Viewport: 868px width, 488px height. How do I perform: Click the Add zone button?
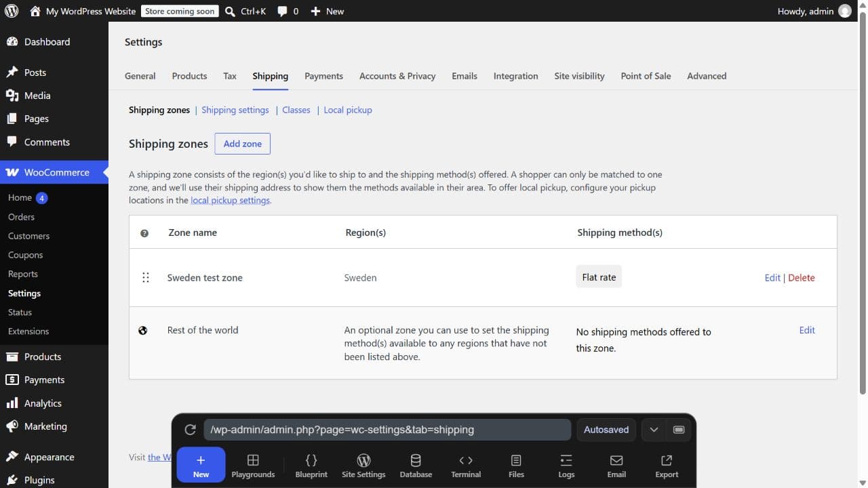coord(243,144)
